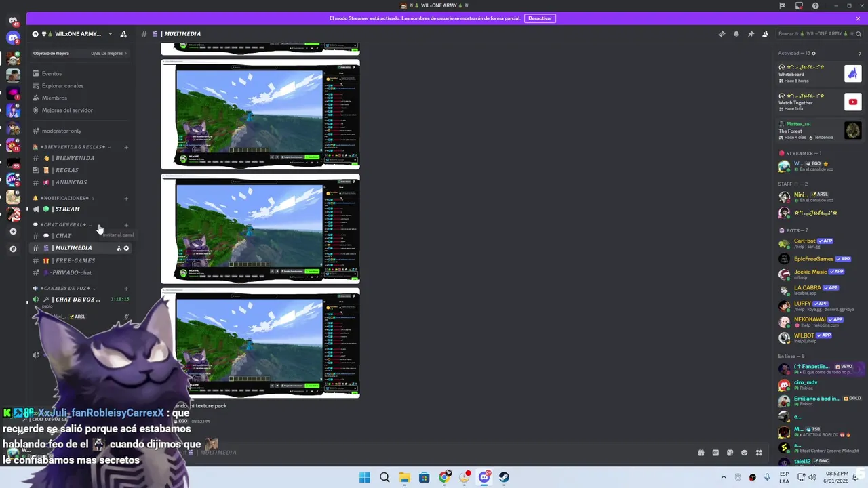Viewport: 868px width, 488px height.
Task: Open Carl-bot member profile
Action: [820, 243]
